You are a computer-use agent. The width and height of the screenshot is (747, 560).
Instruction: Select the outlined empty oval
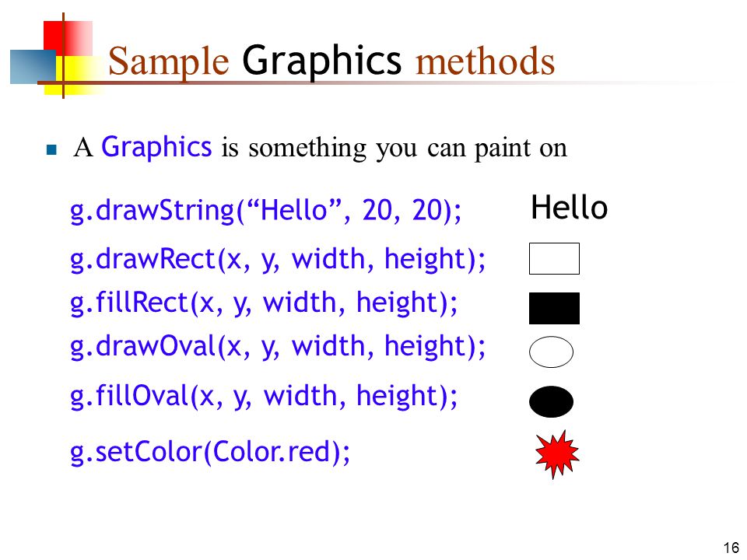pos(551,352)
